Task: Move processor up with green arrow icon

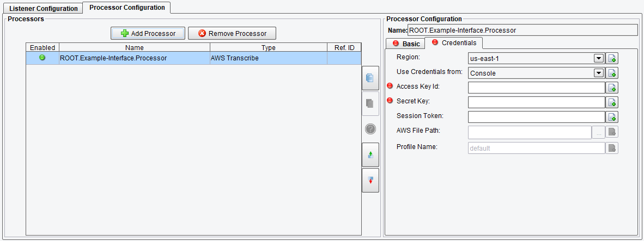Action: (x=370, y=155)
